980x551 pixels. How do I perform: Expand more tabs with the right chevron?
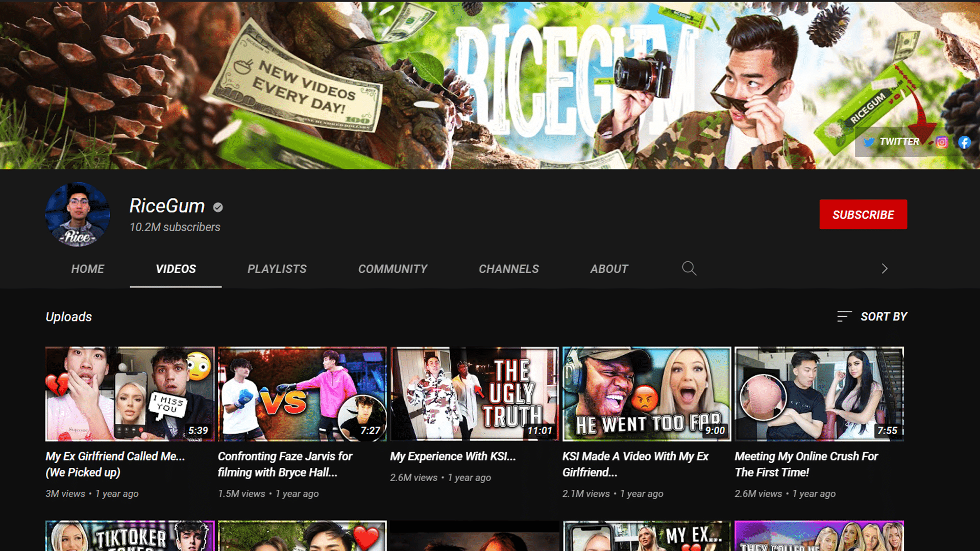pos(885,268)
